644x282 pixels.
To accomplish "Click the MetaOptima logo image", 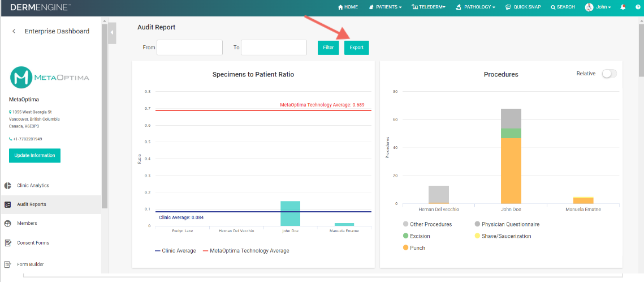I will (49, 77).
